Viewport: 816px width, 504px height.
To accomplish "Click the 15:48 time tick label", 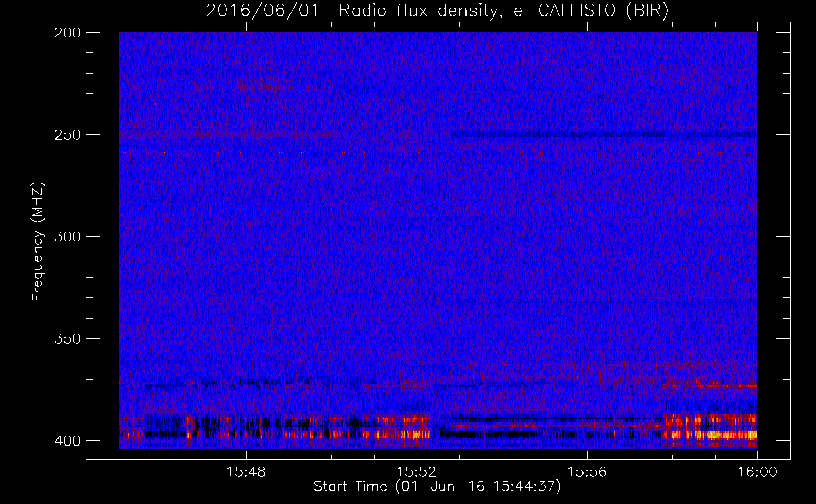I will (246, 472).
